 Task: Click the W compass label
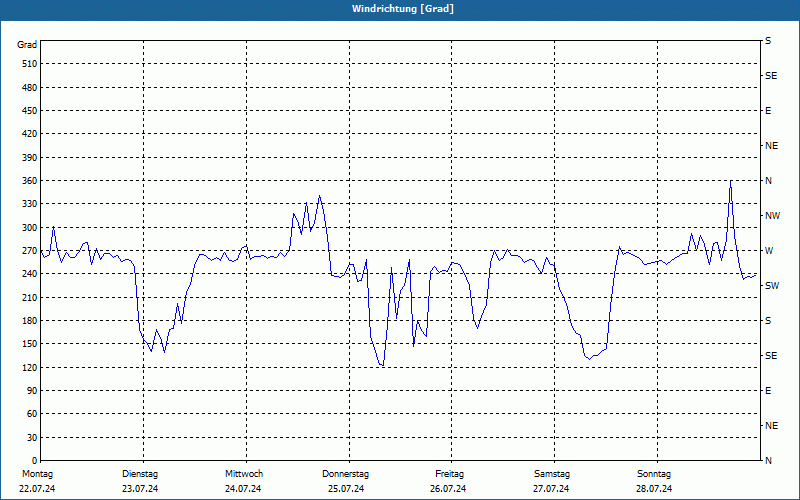(x=769, y=251)
